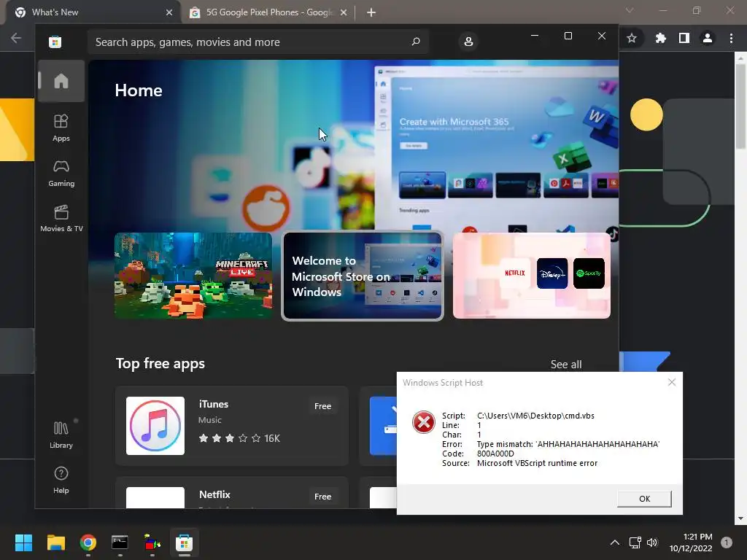Open the network status tray icon
This screenshot has width=747, height=560.
635,542
